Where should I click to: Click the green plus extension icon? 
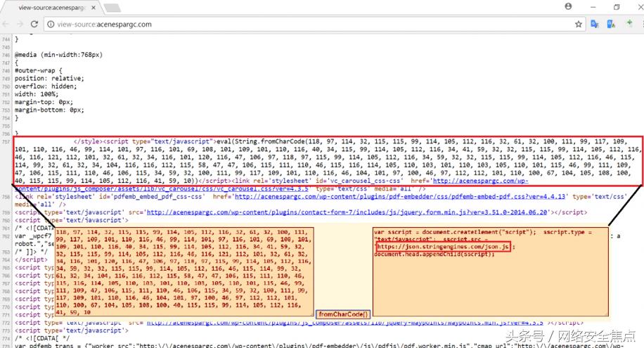(x=629, y=23)
